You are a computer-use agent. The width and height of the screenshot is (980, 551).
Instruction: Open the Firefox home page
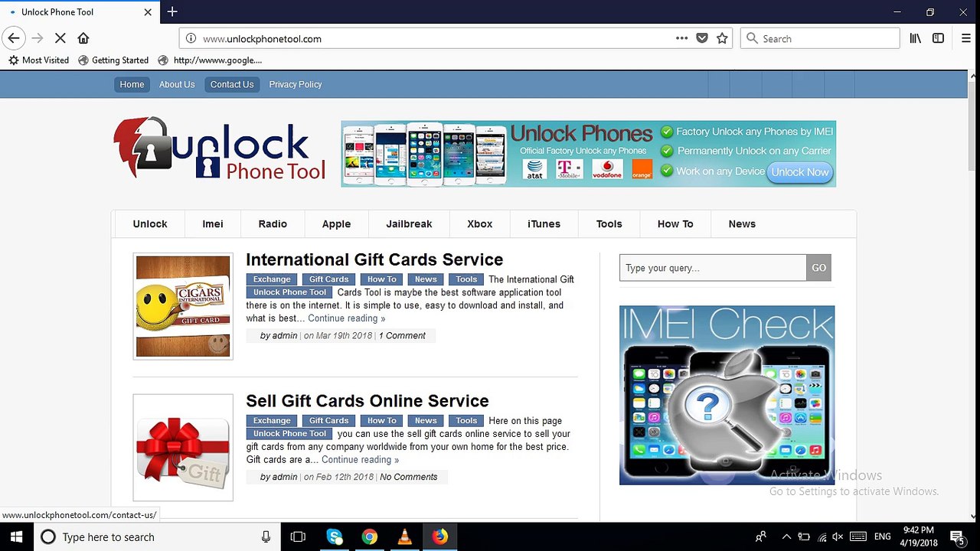83,38
